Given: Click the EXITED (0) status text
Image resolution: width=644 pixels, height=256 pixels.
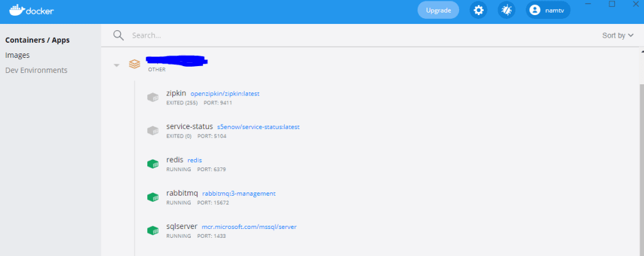Looking at the screenshot, I should 179,136.
